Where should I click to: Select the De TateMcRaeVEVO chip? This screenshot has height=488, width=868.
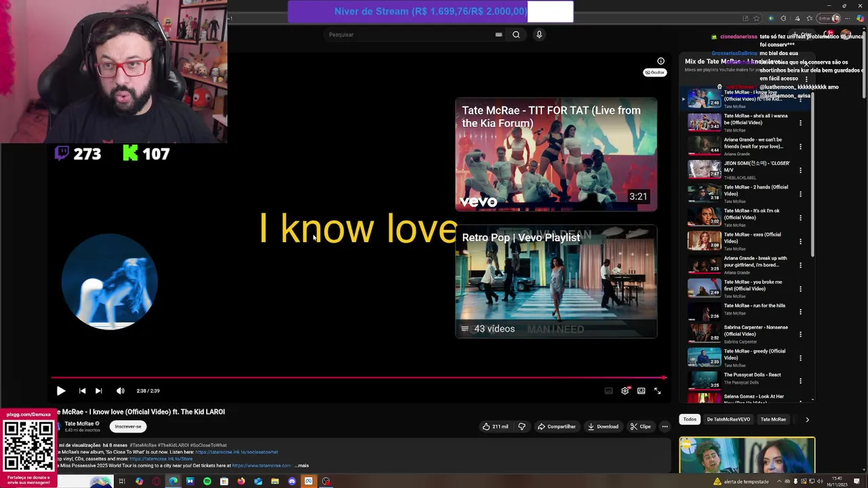728,420
